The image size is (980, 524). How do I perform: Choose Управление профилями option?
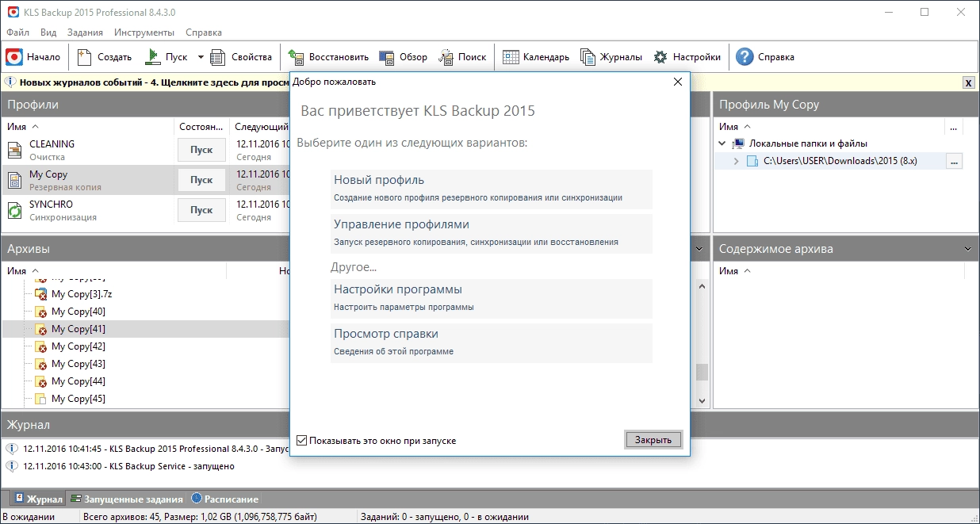[492, 233]
